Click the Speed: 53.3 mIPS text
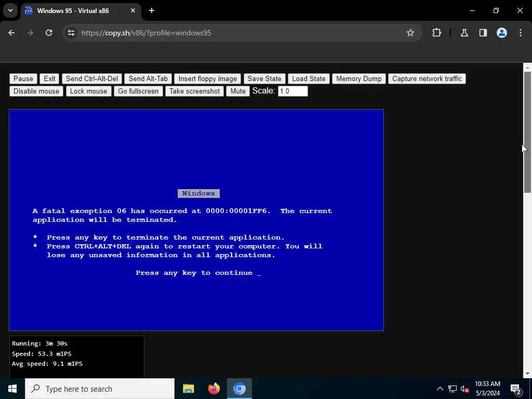This screenshot has width=532, height=399. [x=42, y=354]
